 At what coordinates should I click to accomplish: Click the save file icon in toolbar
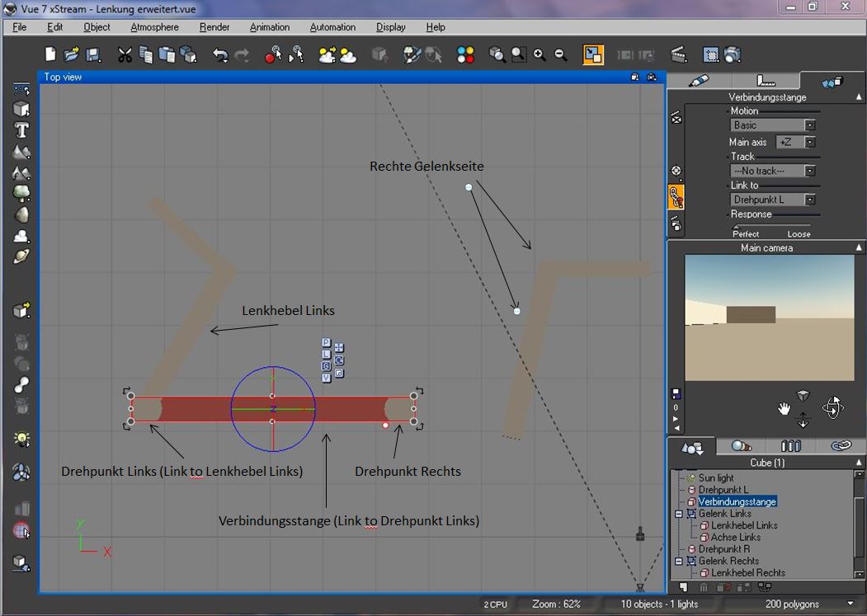click(93, 55)
